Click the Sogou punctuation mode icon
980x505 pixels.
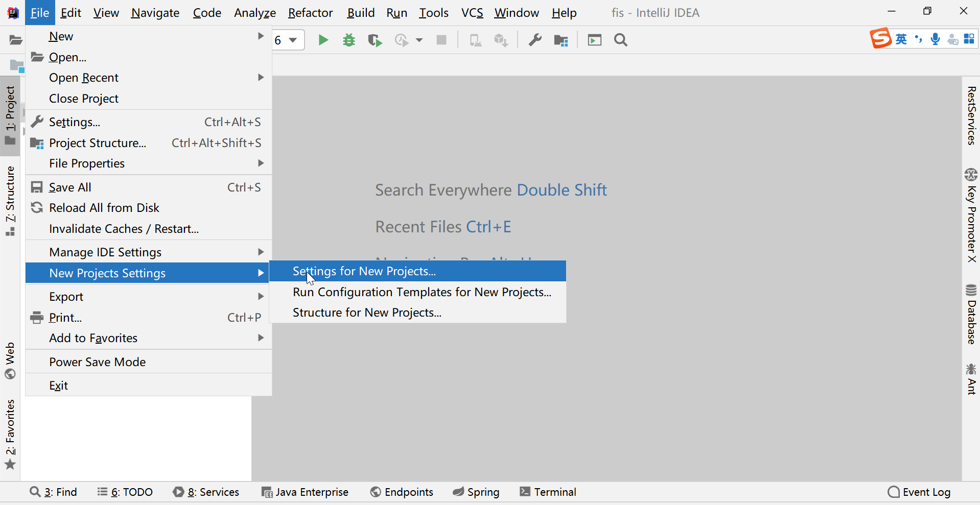tap(919, 39)
